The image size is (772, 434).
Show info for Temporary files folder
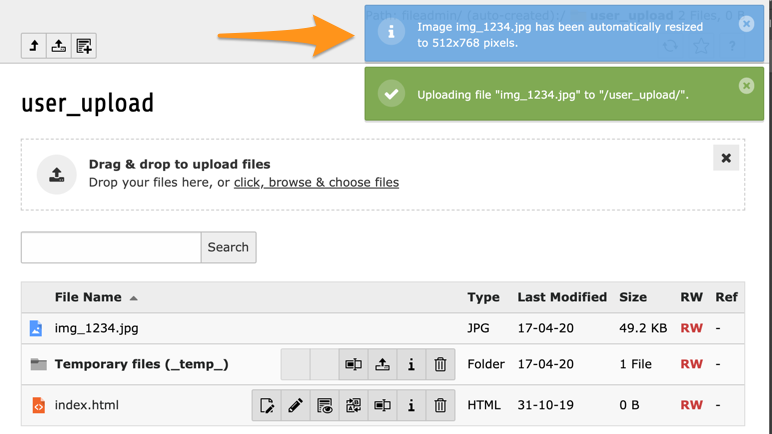(x=411, y=365)
